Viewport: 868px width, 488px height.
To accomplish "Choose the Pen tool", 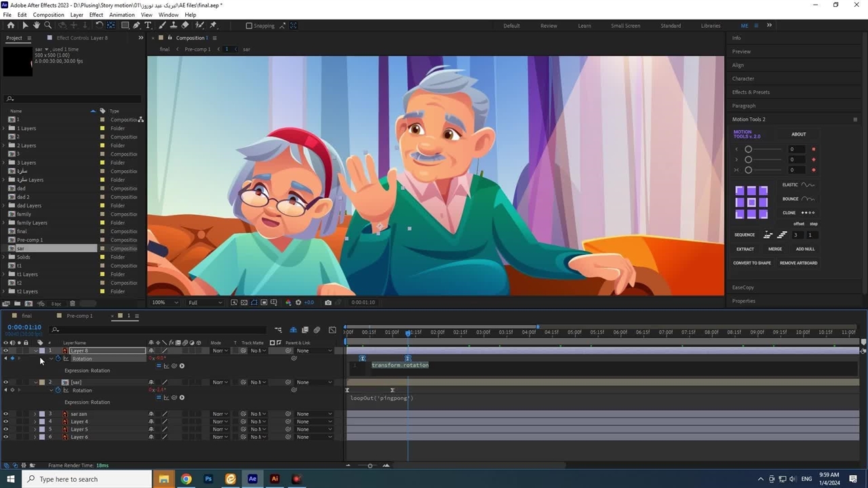I will 136,25.
